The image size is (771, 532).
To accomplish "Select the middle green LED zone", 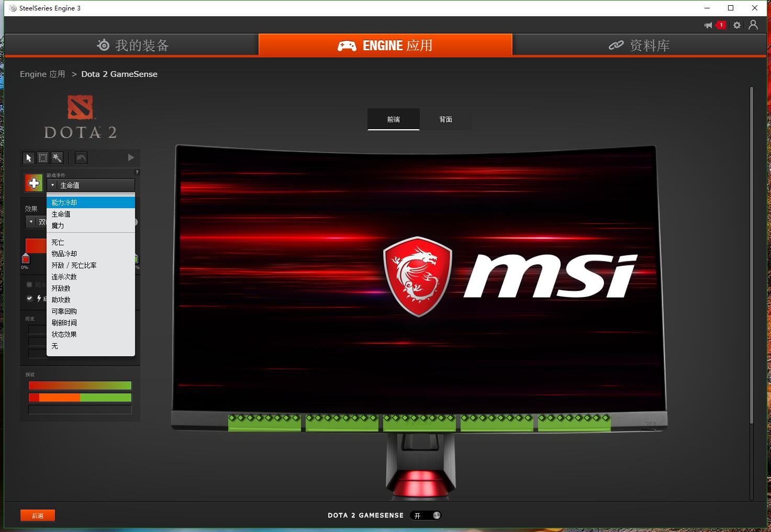I will 419,423.
